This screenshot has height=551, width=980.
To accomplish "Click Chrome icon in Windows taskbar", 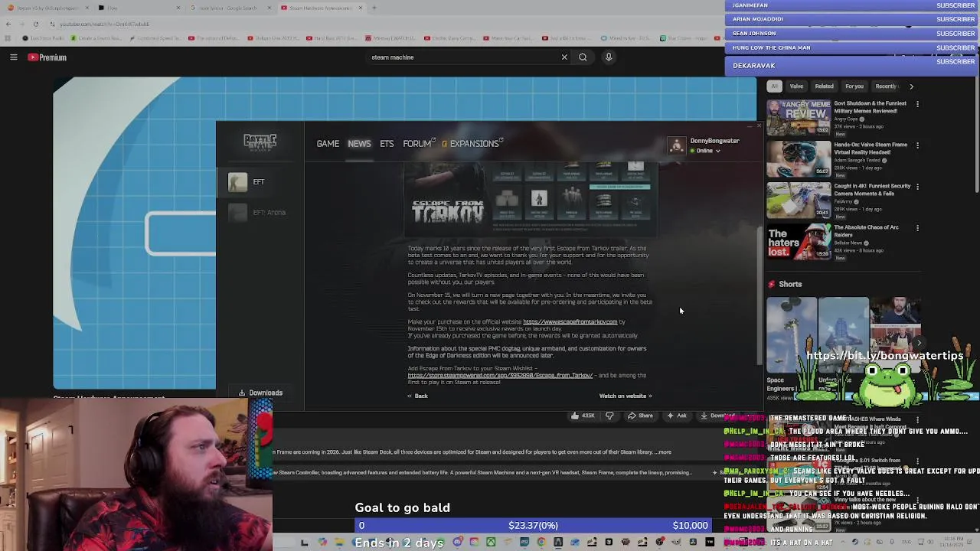I will [x=541, y=543].
